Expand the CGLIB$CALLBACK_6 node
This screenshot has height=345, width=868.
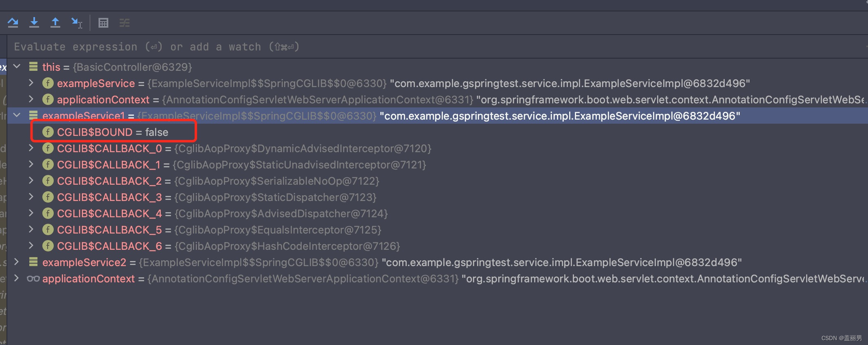coord(31,246)
